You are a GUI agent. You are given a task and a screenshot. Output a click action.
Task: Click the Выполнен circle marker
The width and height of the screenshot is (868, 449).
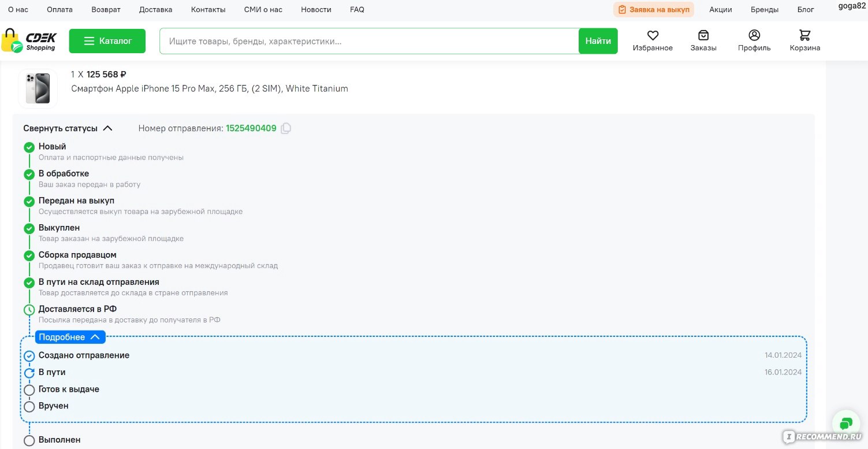pyautogui.click(x=29, y=441)
